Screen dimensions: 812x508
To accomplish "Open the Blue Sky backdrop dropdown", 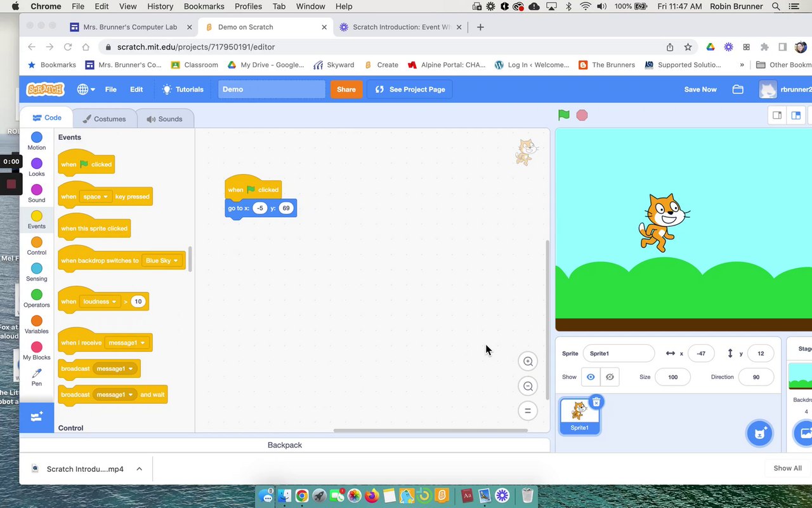I will 162,261.
